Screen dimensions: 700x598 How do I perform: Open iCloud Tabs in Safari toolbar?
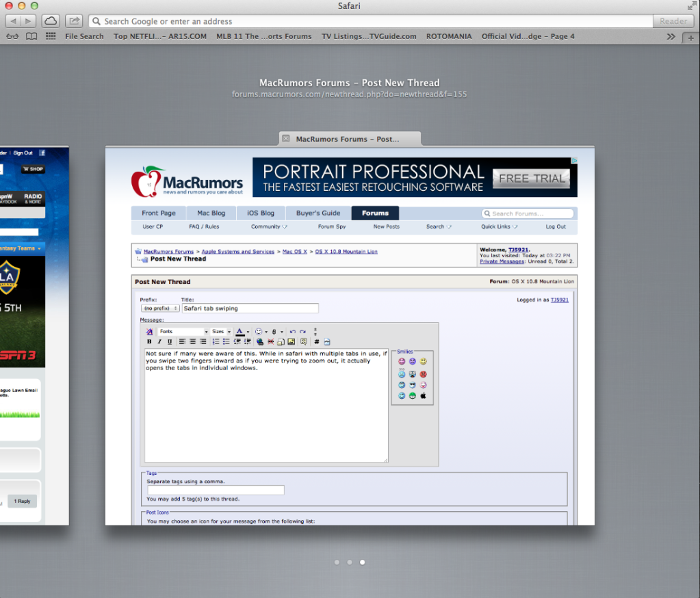pyautogui.click(x=51, y=21)
